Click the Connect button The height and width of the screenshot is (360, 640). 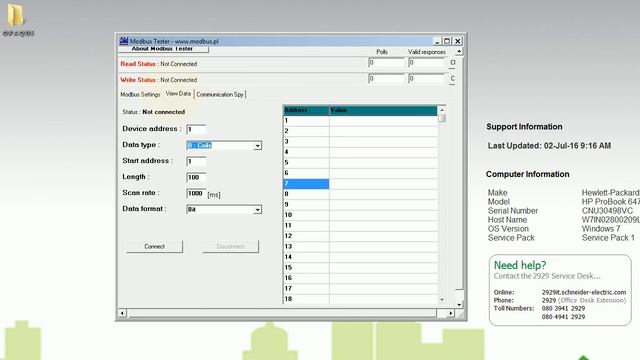(x=154, y=247)
